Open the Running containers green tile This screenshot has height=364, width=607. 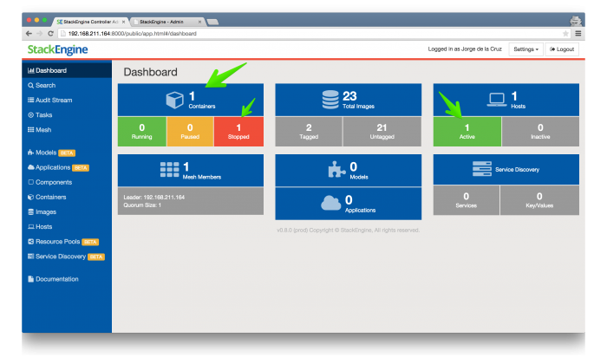click(x=141, y=132)
